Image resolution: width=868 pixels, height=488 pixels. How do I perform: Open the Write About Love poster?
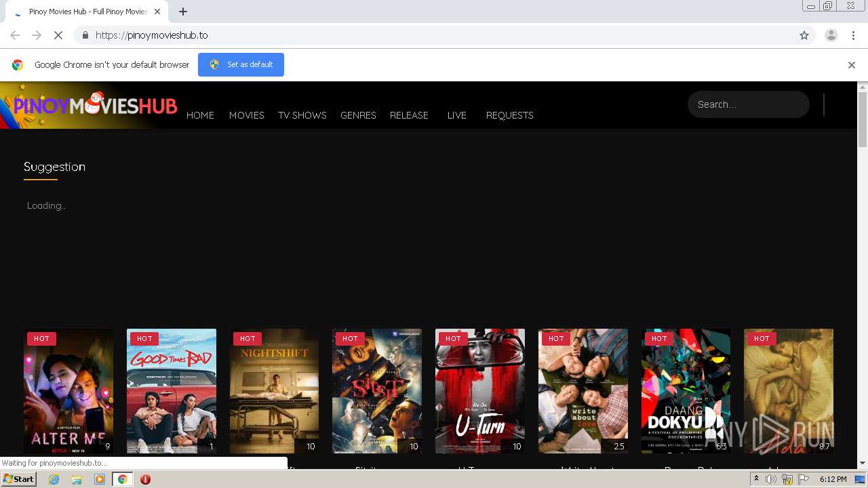pyautogui.click(x=583, y=391)
